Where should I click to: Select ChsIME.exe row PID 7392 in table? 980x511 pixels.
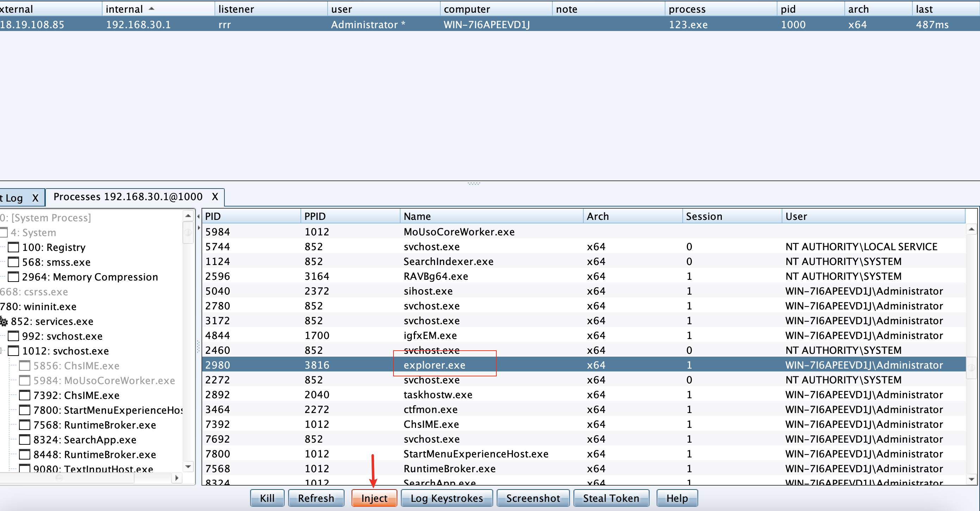(584, 424)
